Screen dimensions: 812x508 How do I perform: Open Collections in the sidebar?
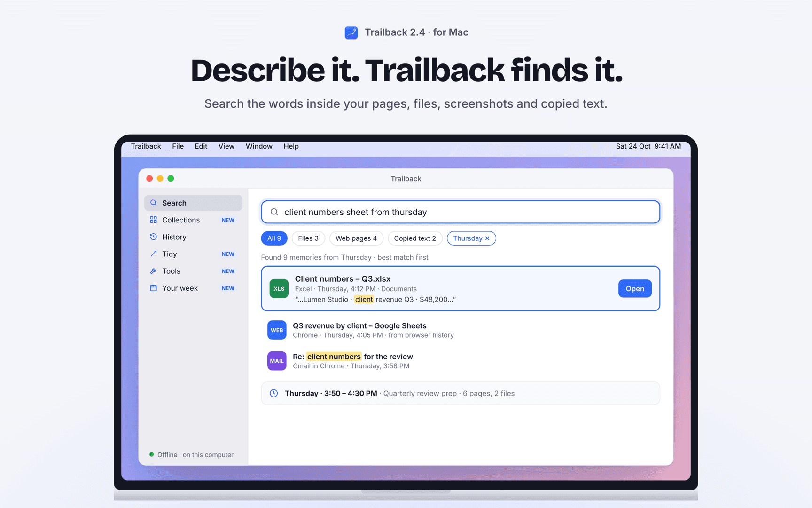click(x=193, y=220)
